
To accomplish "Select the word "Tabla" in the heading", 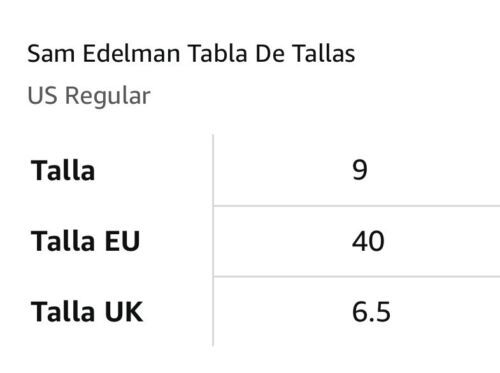I will [217, 54].
